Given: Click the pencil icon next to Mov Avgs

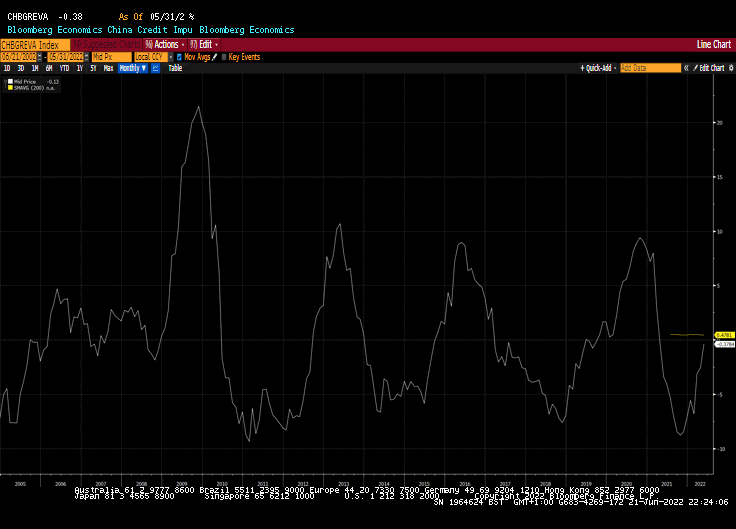Looking at the screenshot, I should [214, 57].
